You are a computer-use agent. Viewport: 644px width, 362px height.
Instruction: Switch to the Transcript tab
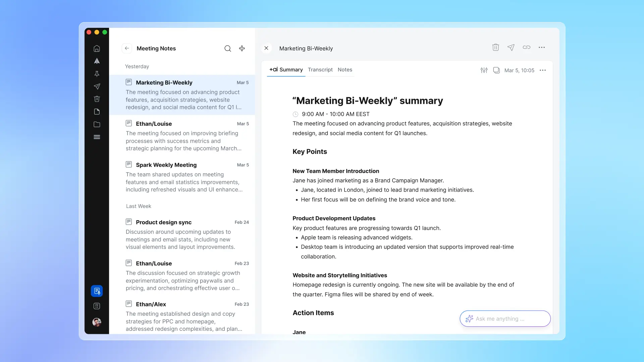[320, 70]
